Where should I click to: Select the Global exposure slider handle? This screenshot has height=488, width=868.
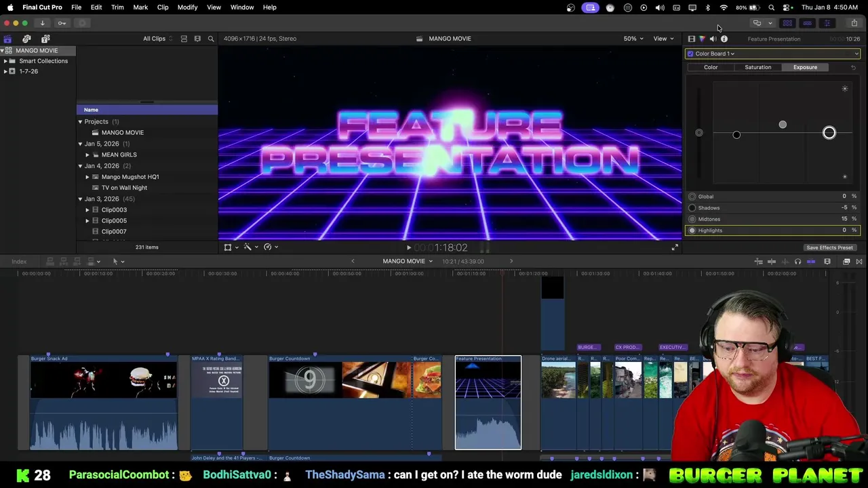coord(699,133)
